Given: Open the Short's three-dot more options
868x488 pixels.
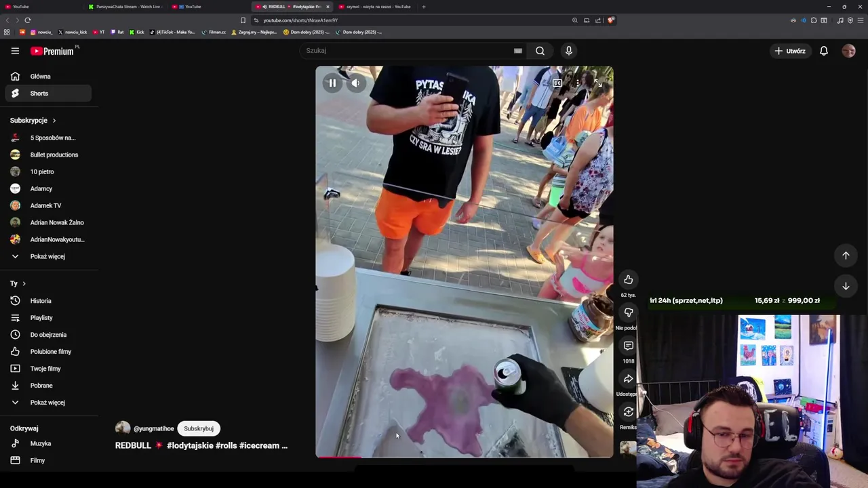Looking at the screenshot, I should click(577, 83).
